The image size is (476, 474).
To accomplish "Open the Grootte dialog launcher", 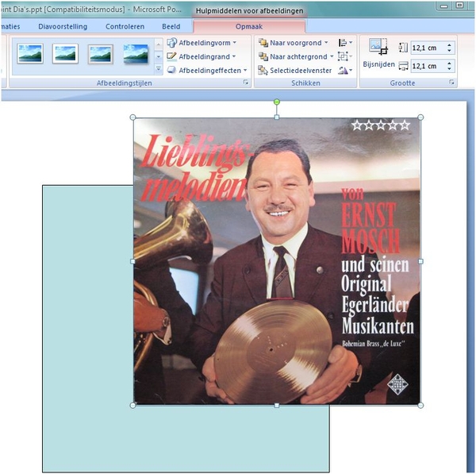I will point(452,83).
